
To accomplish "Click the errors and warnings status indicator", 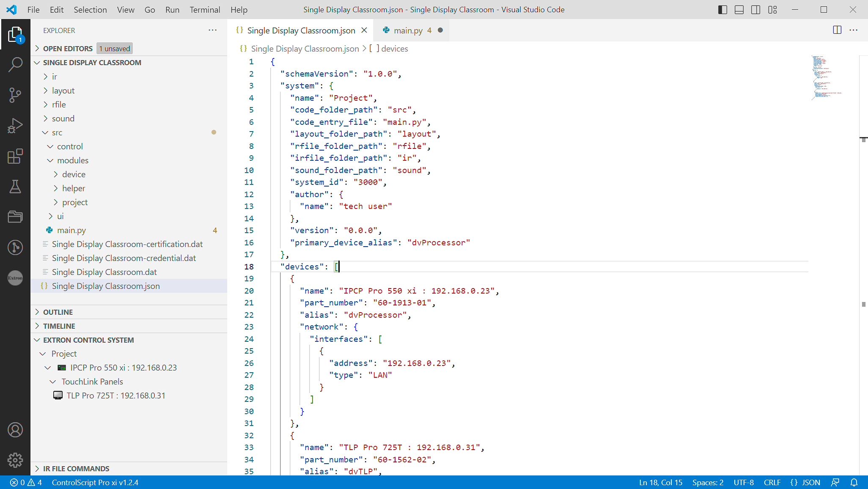I will pos(26,483).
